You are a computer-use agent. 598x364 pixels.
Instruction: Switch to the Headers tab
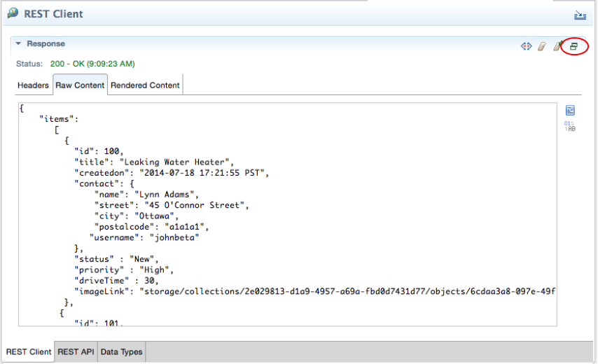pyautogui.click(x=33, y=85)
